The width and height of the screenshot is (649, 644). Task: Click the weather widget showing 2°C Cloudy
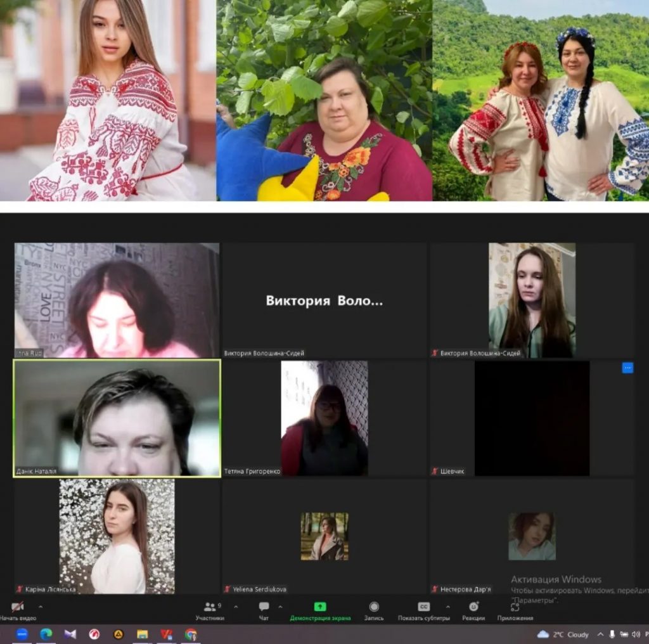point(563,634)
